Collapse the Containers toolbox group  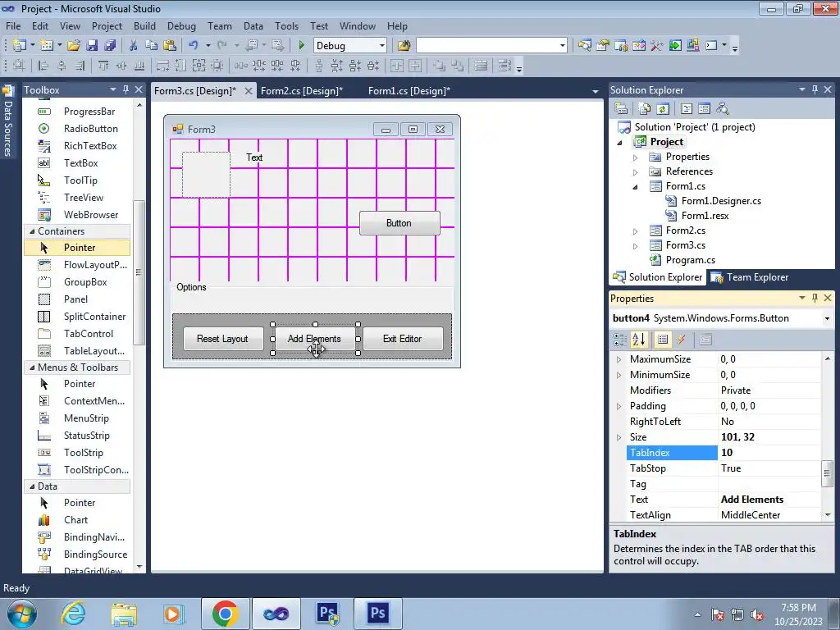pos(32,231)
